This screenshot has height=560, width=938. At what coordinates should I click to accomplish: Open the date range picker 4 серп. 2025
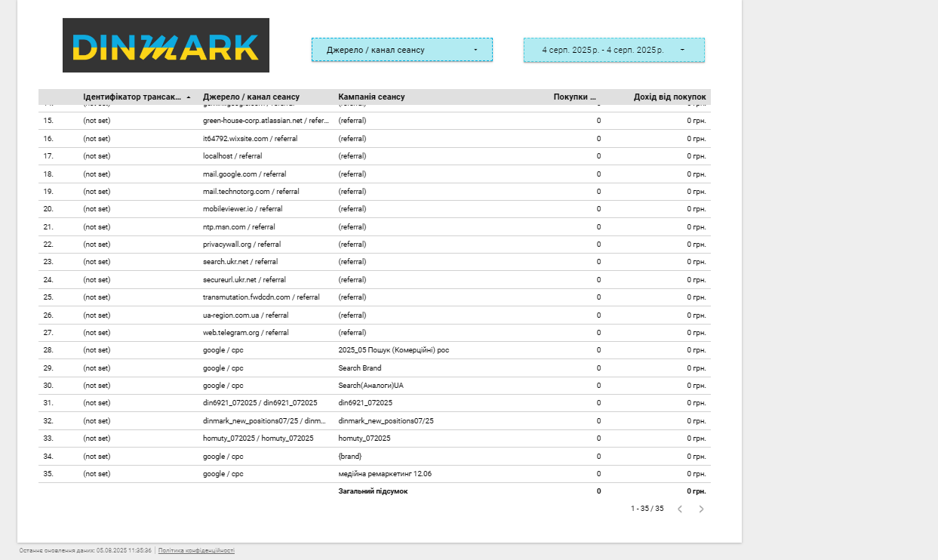[614, 50]
